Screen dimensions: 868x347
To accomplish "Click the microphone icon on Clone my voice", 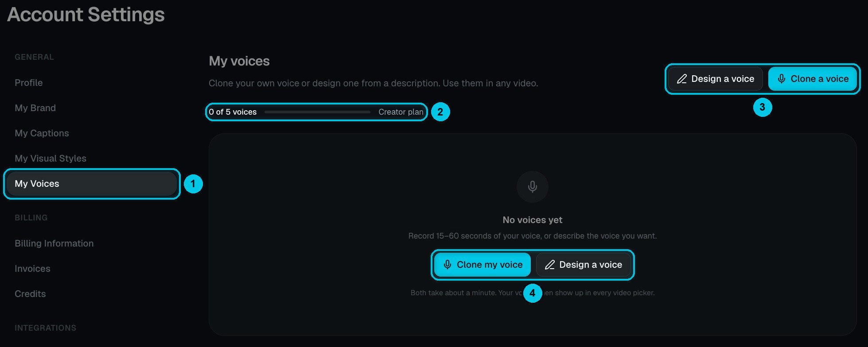I will click(448, 265).
